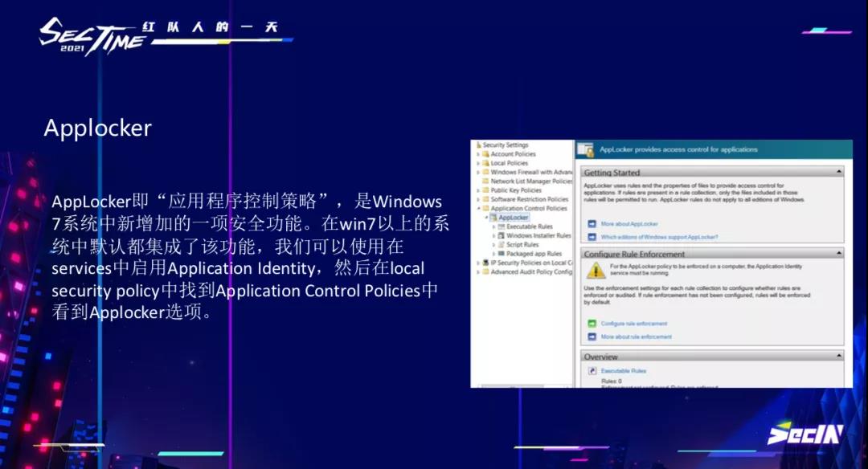Expand the Windows Firewall with Advanced node

coord(477,172)
